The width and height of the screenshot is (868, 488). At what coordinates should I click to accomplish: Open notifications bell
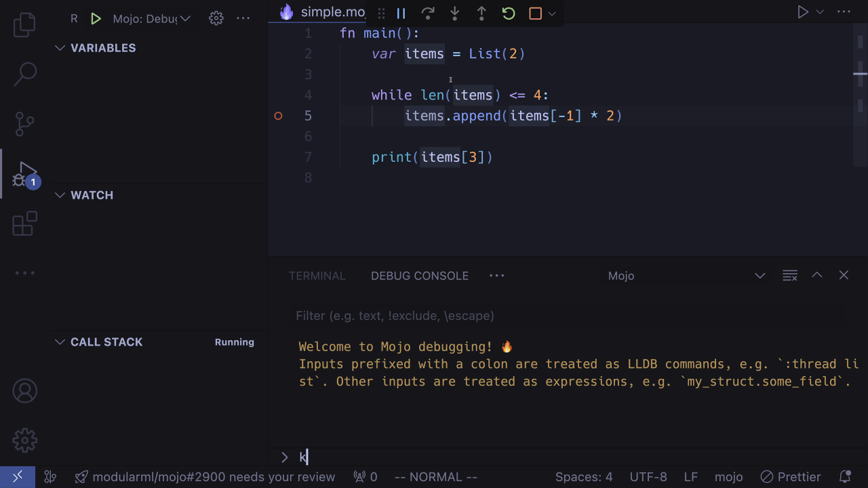(845, 477)
